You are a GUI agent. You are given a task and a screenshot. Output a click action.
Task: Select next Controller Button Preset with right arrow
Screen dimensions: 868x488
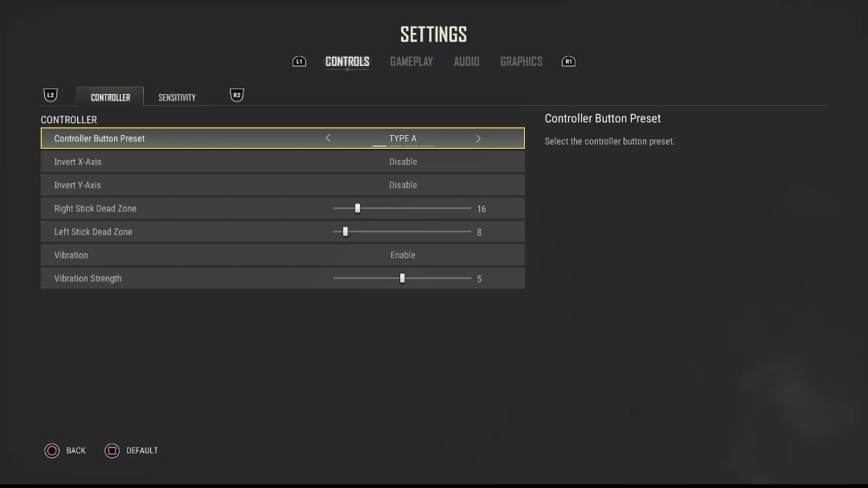(478, 138)
